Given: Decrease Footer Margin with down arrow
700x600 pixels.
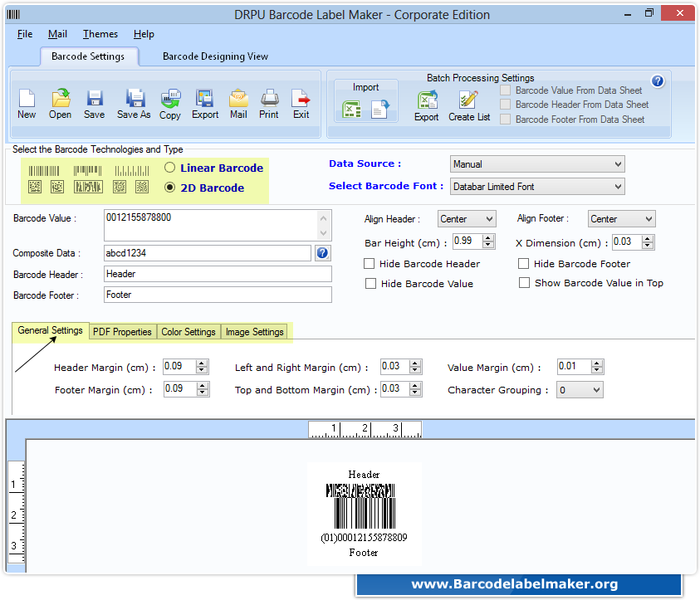Looking at the screenshot, I should (203, 393).
